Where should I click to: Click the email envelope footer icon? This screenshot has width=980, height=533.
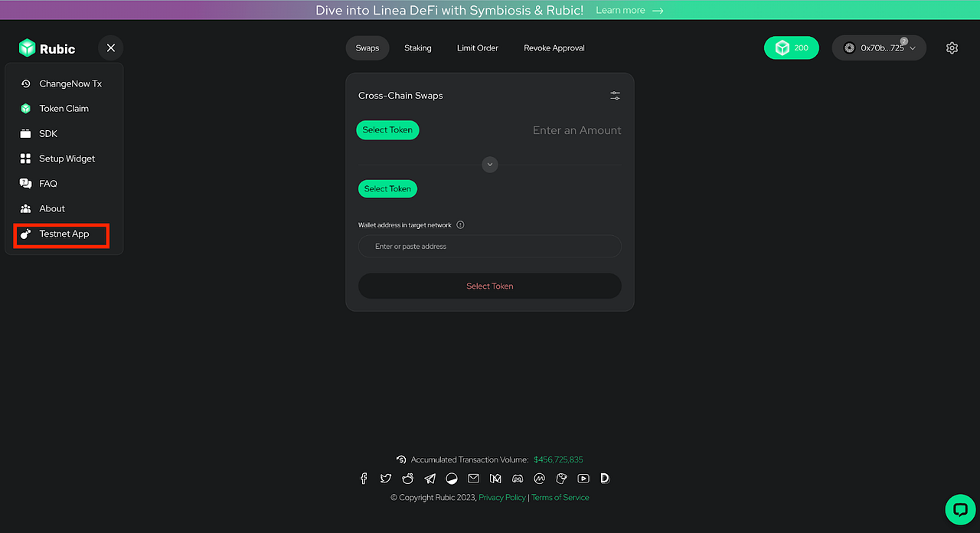473,479
